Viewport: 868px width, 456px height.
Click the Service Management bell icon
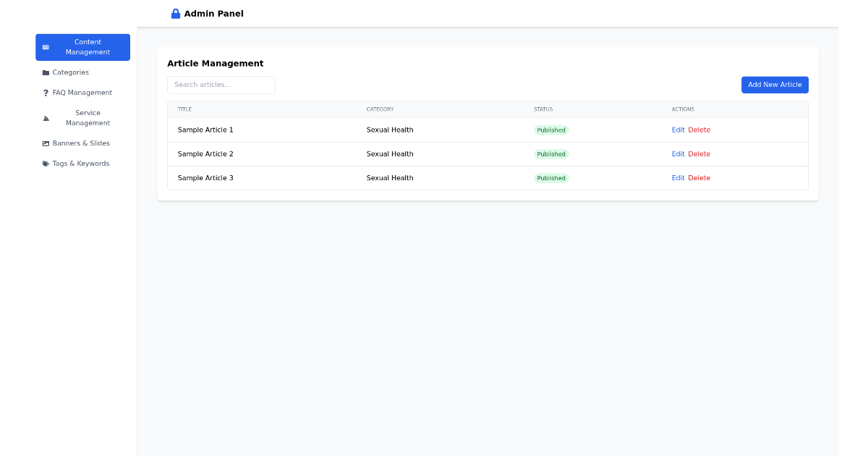click(x=46, y=117)
